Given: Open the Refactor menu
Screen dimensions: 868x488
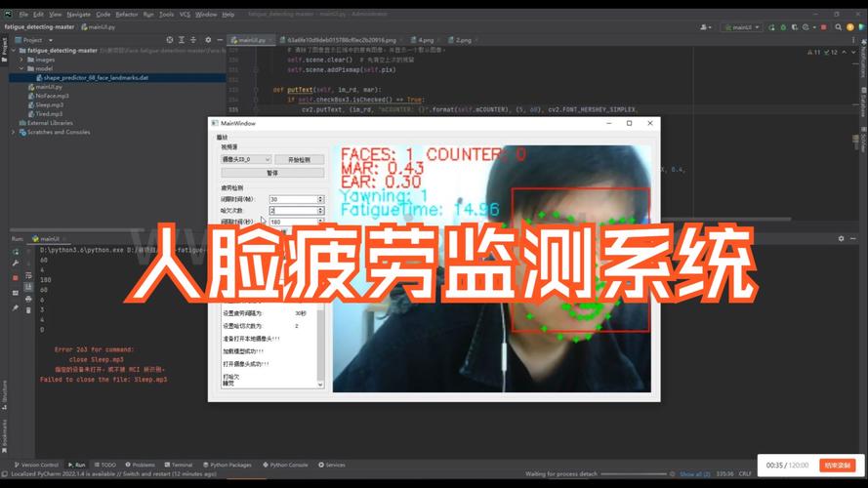Looking at the screenshot, I should pyautogui.click(x=126, y=15).
